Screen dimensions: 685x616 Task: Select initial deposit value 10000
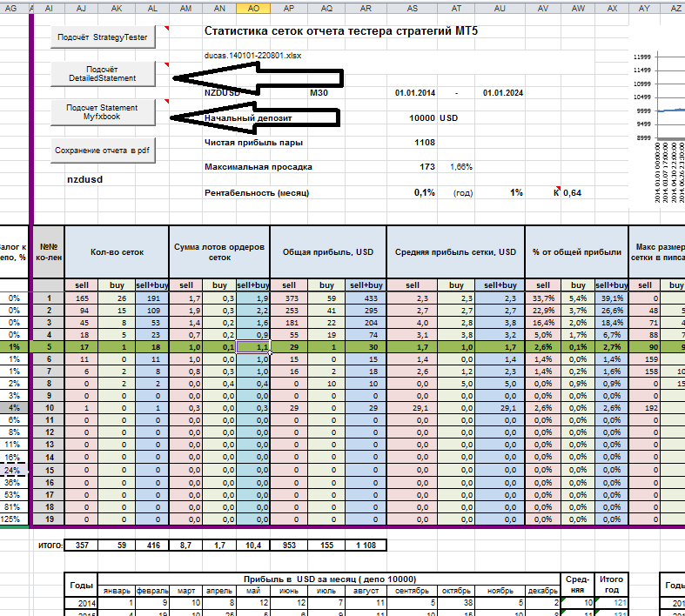pos(422,117)
